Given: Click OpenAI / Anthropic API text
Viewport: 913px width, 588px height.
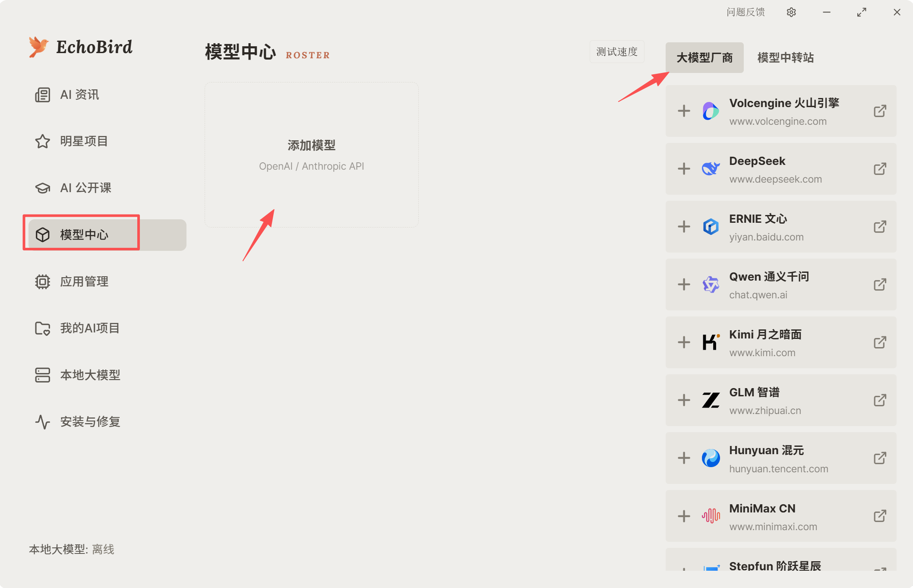Looking at the screenshot, I should [x=312, y=166].
